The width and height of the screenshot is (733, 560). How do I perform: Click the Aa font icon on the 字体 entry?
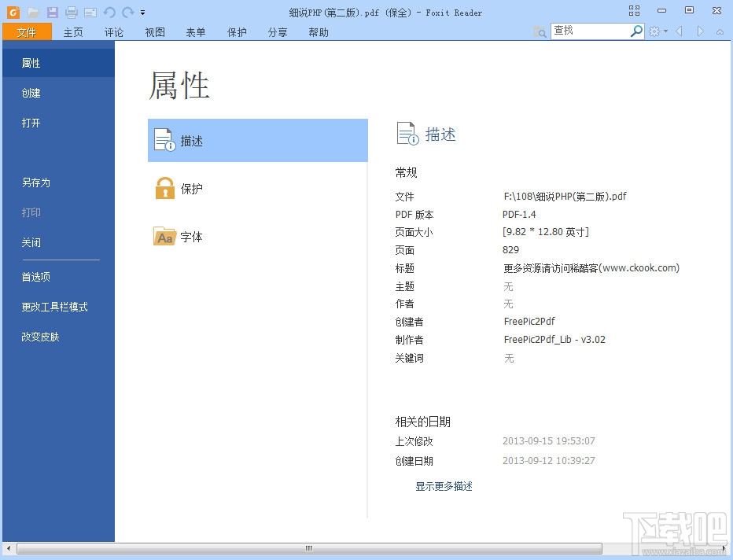164,236
